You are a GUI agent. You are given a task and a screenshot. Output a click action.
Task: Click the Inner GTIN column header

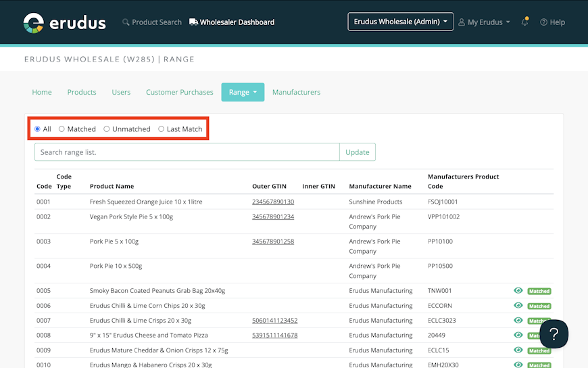pos(319,186)
